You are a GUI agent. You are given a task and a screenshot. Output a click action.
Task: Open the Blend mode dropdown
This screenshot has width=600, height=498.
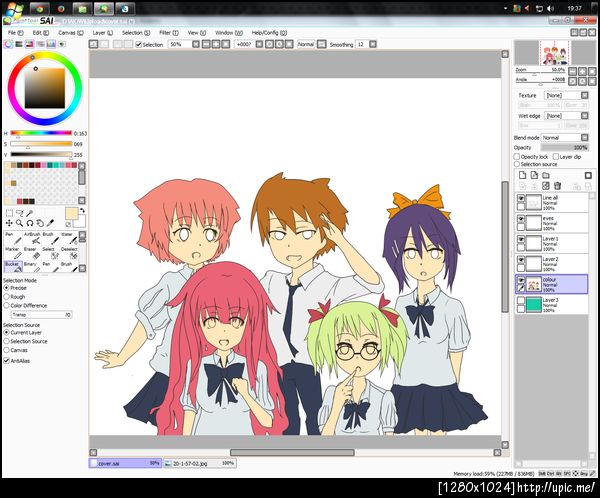pyautogui.click(x=585, y=137)
